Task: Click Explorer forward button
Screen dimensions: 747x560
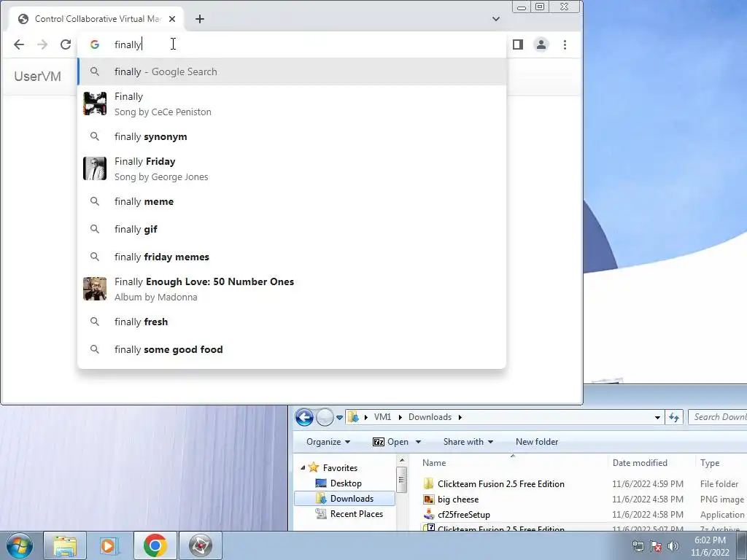Action: click(x=325, y=417)
